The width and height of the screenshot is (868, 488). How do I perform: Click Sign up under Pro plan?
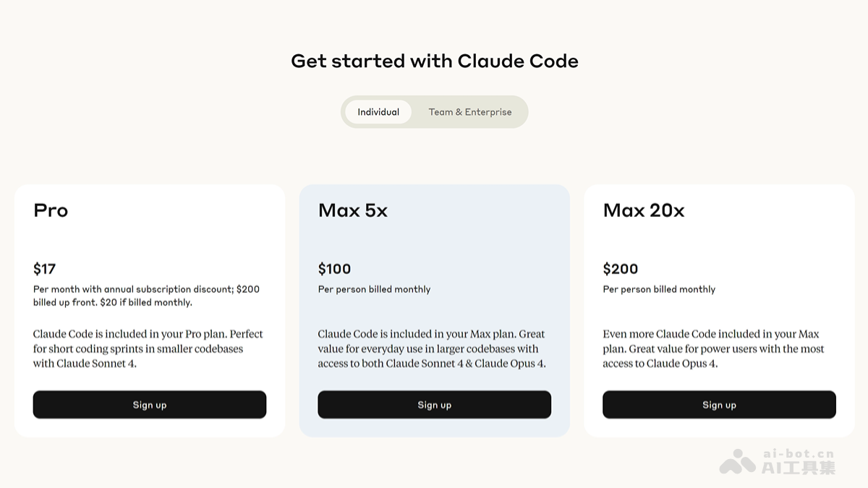[150, 405]
